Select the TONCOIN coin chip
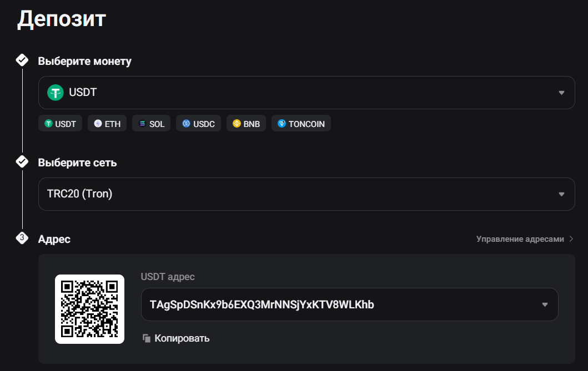The height and width of the screenshot is (371, 588). (300, 124)
